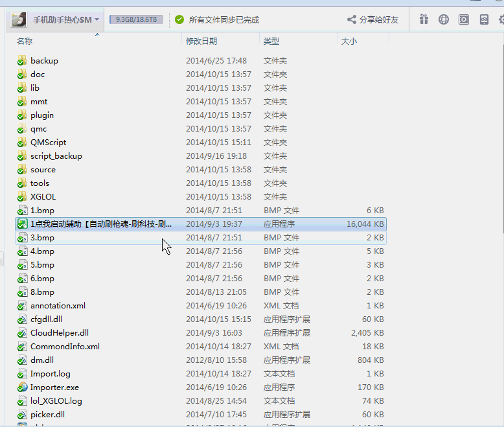The image size is (504, 427).
Task: Click the XML 文档 type of annotation.xml
Action: [281, 305]
